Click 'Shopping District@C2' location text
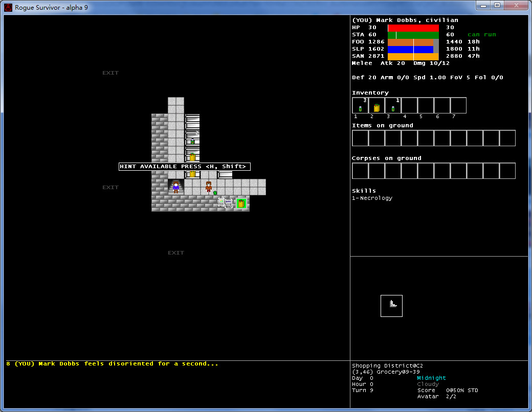Viewport: 532px width, 412px height. pos(387,365)
